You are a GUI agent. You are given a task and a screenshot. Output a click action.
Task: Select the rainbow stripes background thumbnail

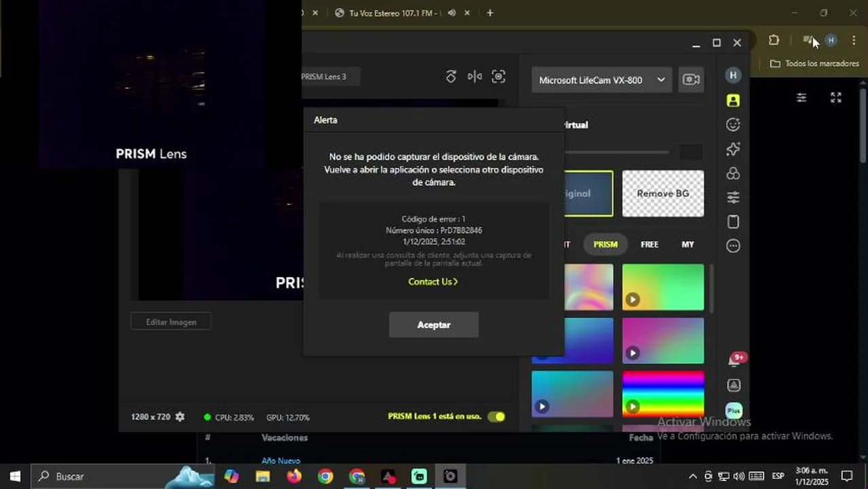[x=663, y=393]
